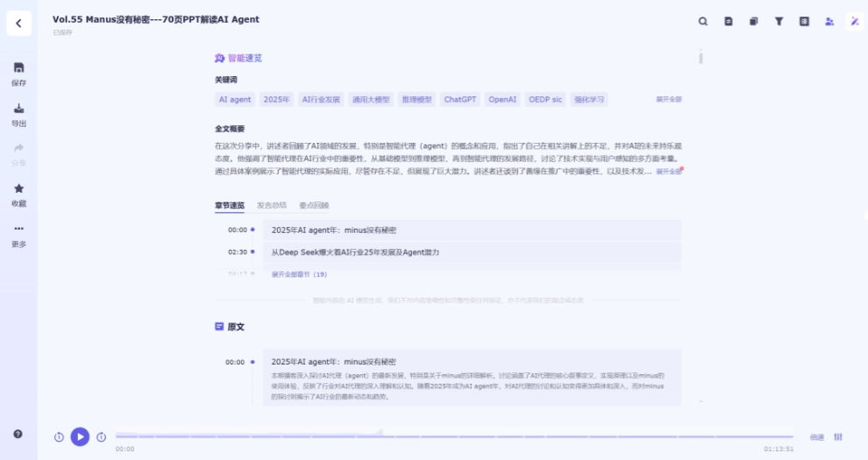868x460 pixels.
Task: Open the funnel filter icon
Action: coord(779,22)
